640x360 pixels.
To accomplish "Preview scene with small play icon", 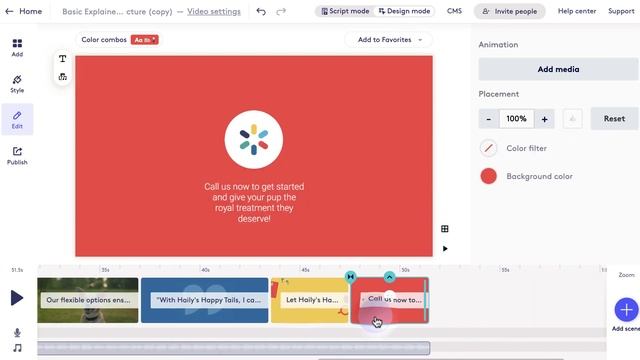I will pos(445,249).
